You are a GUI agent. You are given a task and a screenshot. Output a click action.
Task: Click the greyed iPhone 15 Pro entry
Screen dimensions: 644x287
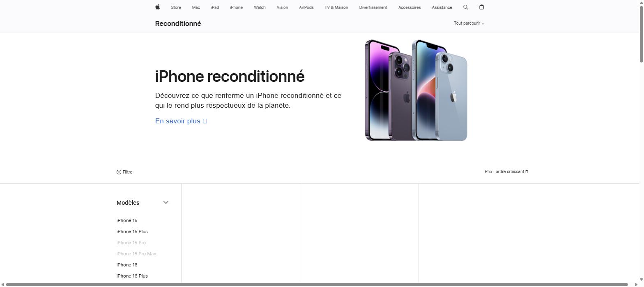pyautogui.click(x=131, y=243)
